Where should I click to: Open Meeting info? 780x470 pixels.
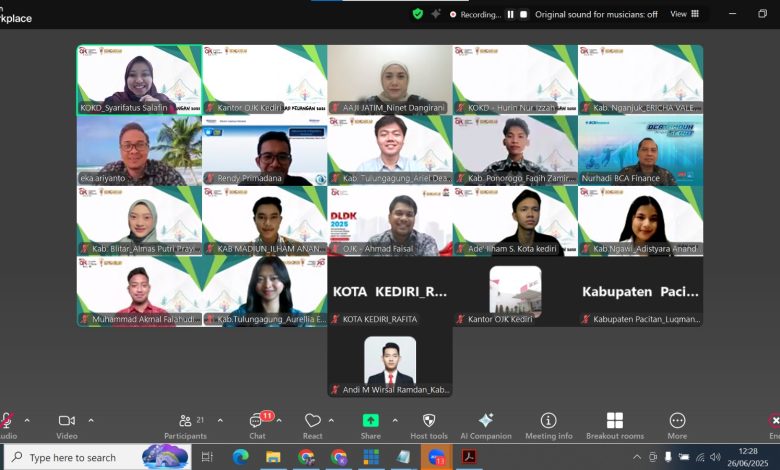[x=548, y=424]
